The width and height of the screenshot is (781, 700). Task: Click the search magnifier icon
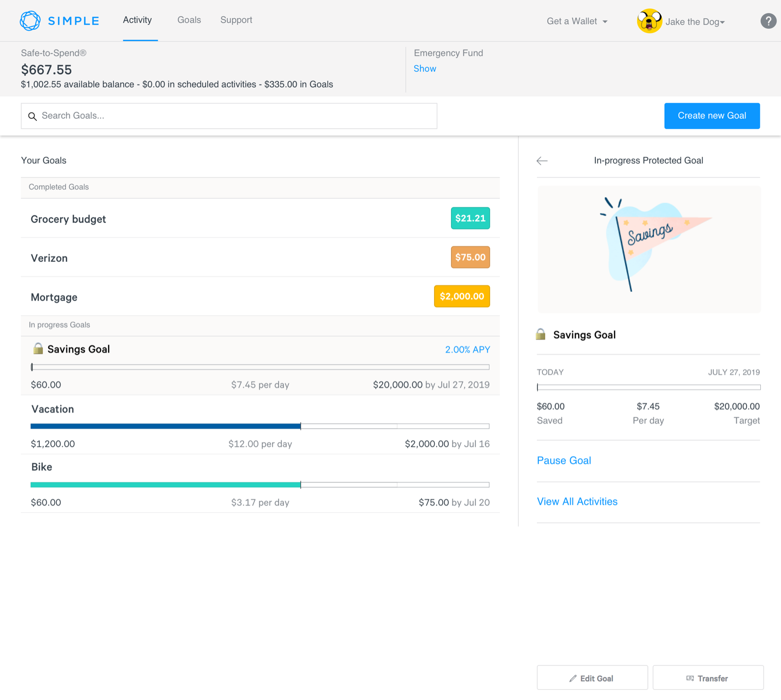pyautogui.click(x=32, y=116)
